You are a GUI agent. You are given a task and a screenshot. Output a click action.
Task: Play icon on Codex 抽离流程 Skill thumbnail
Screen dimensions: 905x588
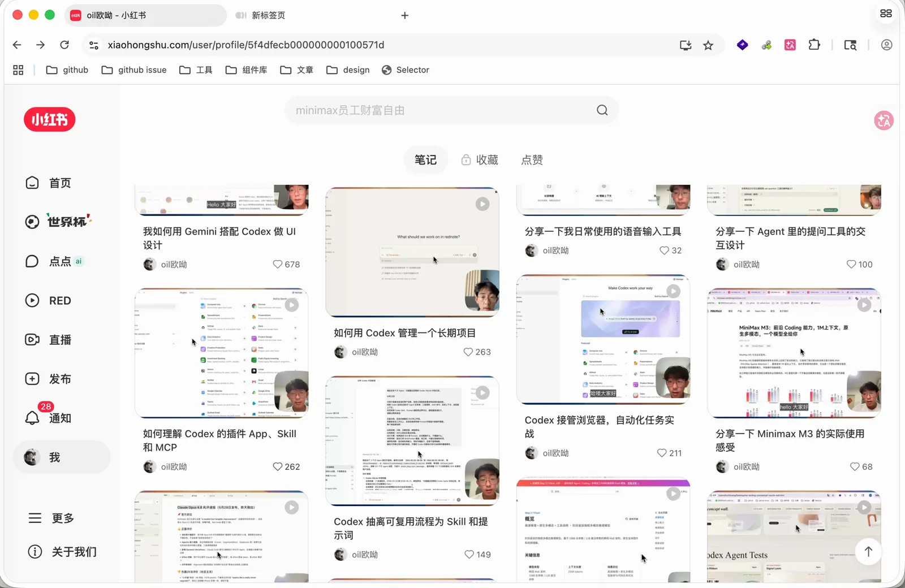point(482,392)
